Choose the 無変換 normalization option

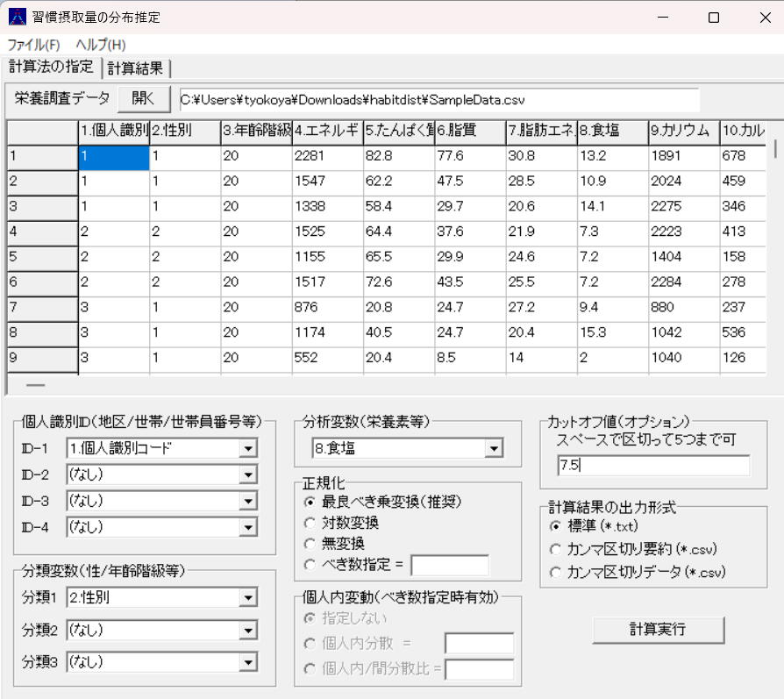tap(309, 544)
